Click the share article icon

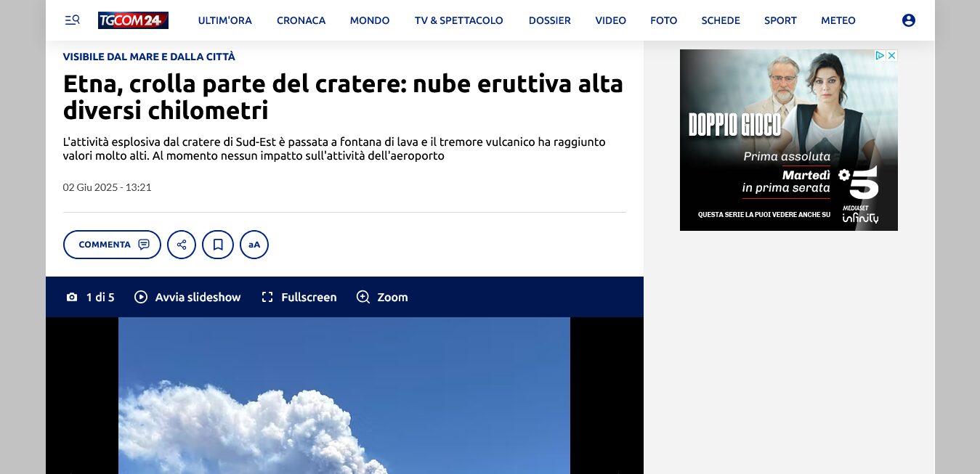(x=182, y=245)
